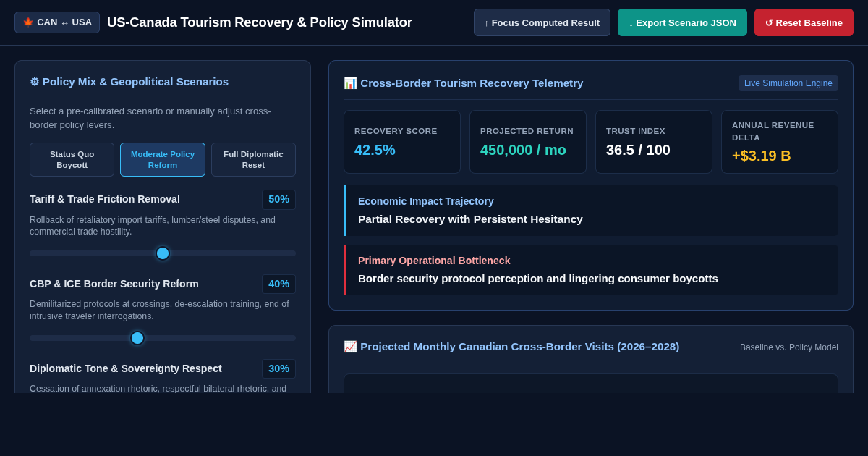Select the Projected Return 450,000 / mo card

(528, 142)
